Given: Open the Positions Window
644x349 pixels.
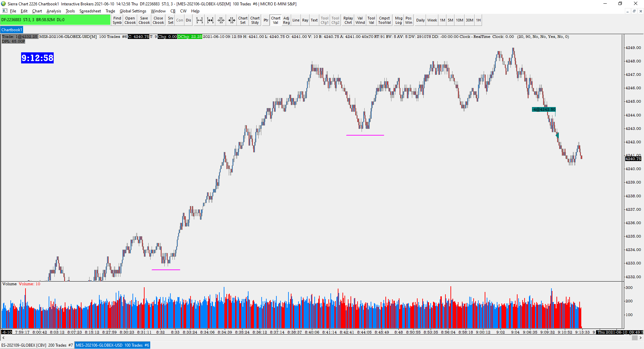Looking at the screenshot, I should [409, 20].
